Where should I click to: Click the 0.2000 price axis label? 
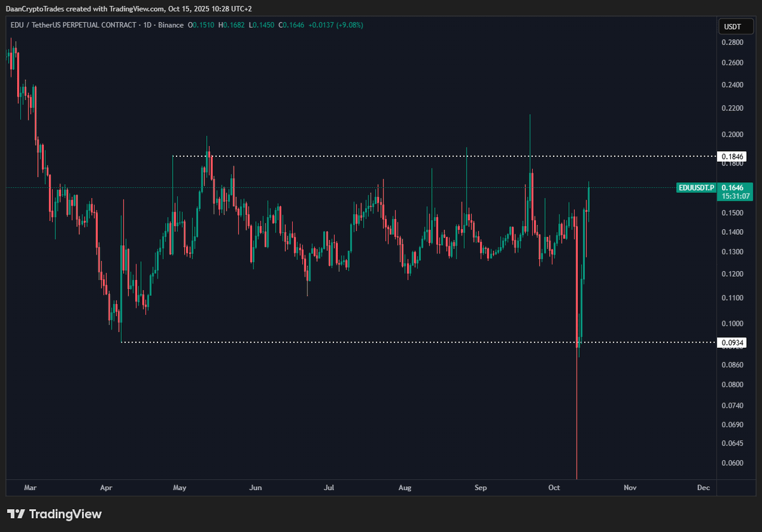click(732, 135)
